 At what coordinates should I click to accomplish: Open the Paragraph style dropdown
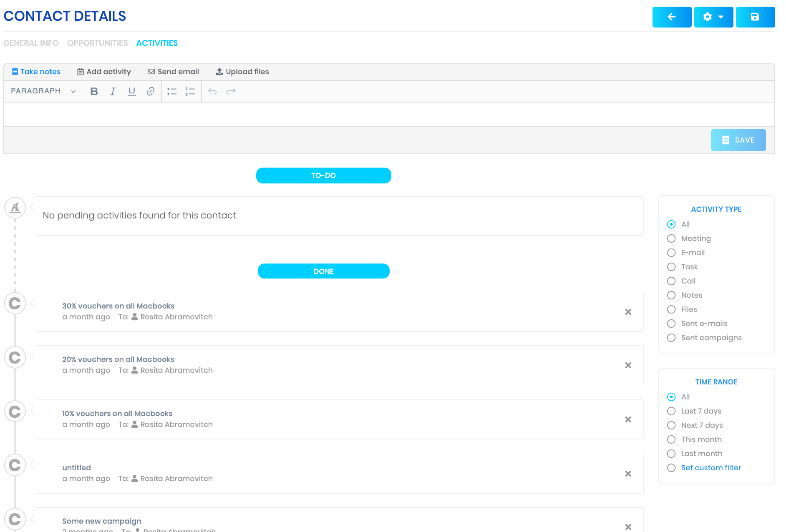43,91
